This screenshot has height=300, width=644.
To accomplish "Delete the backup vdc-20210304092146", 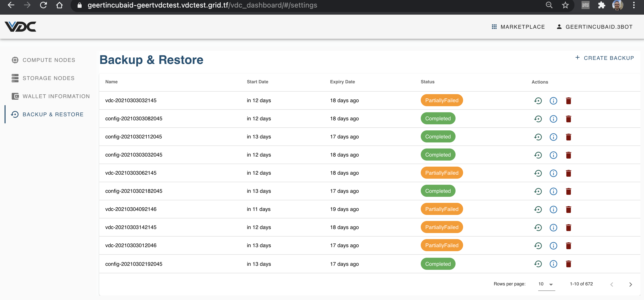I will pyautogui.click(x=569, y=209).
